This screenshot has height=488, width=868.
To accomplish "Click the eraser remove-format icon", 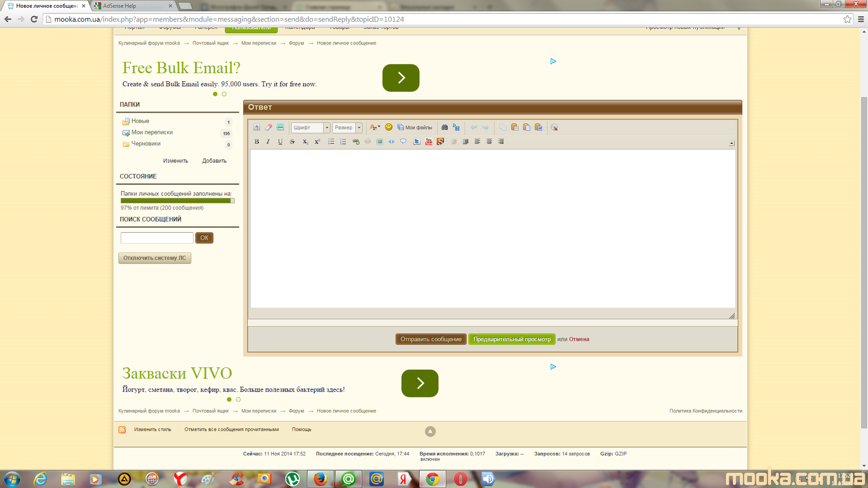I will pos(269,127).
